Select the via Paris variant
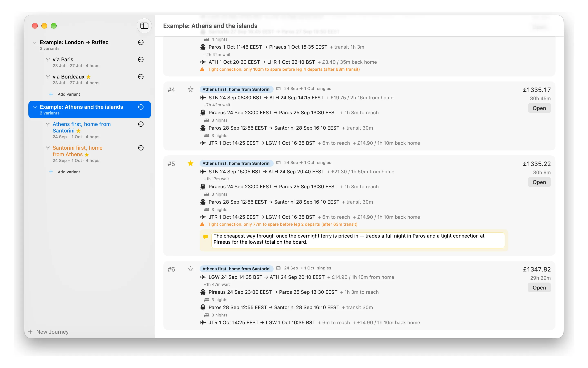 point(90,62)
